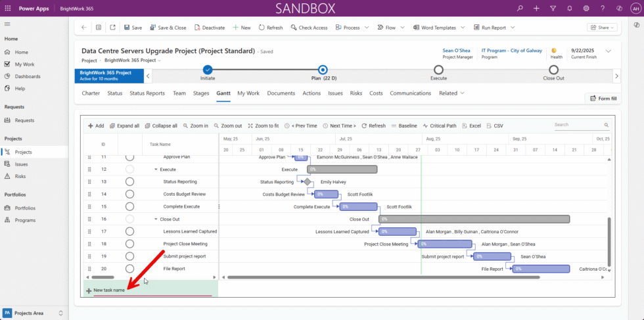Mark task 18 Project Close Meeting complete

click(129, 244)
